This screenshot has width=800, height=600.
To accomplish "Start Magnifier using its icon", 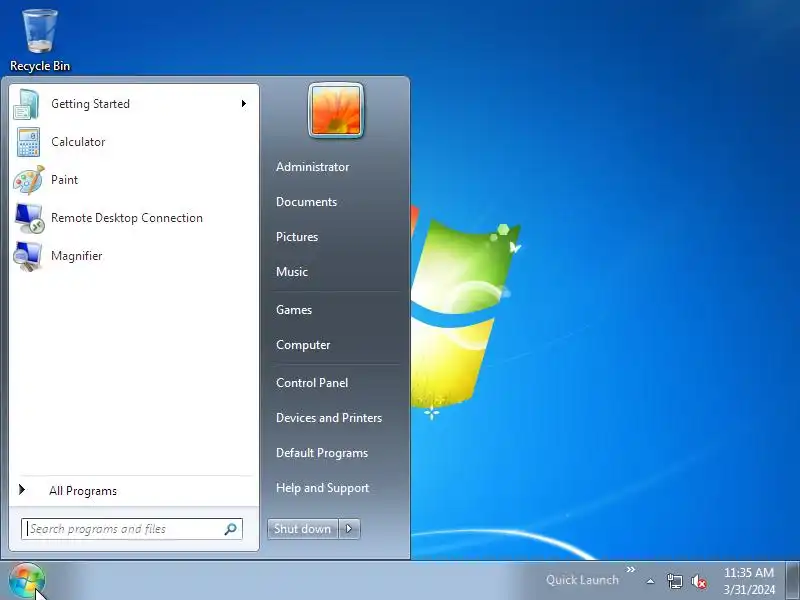I will click(x=28, y=256).
